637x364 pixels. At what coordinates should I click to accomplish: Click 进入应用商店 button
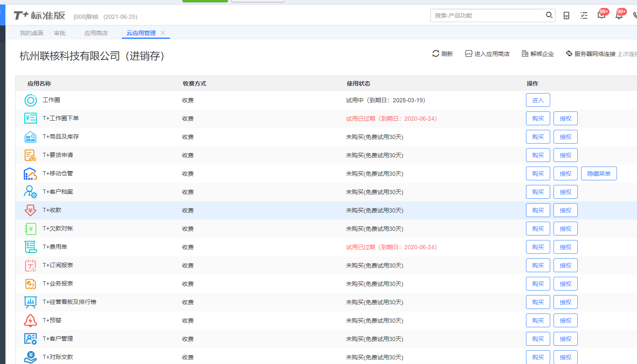tap(487, 54)
